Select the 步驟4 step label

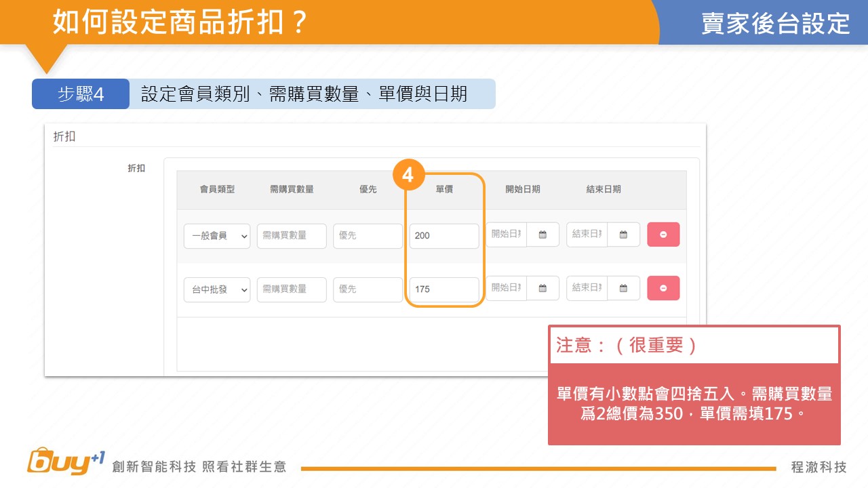click(81, 94)
